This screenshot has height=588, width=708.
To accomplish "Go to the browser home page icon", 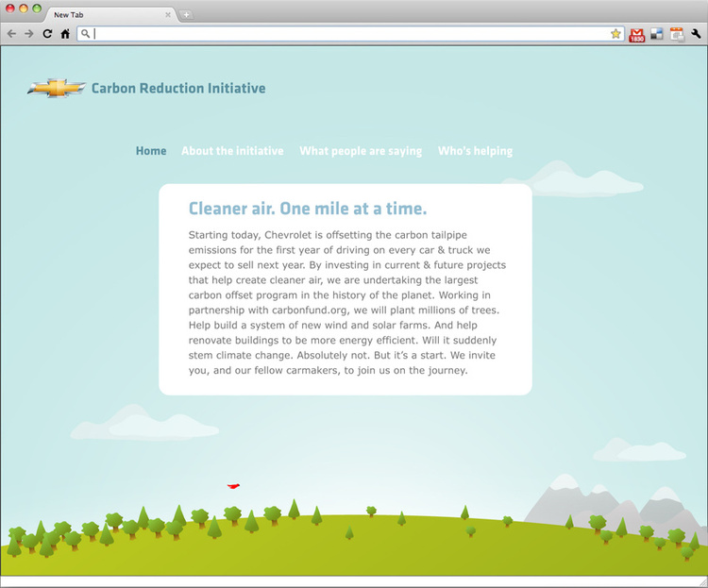I will click(x=65, y=34).
